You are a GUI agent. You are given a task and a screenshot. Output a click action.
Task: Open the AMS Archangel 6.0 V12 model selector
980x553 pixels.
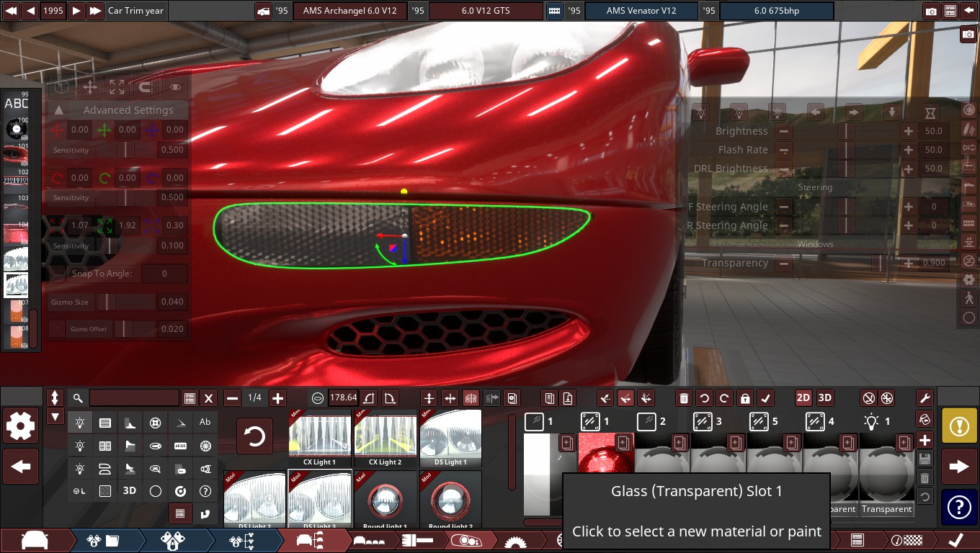[x=349, y=11]
